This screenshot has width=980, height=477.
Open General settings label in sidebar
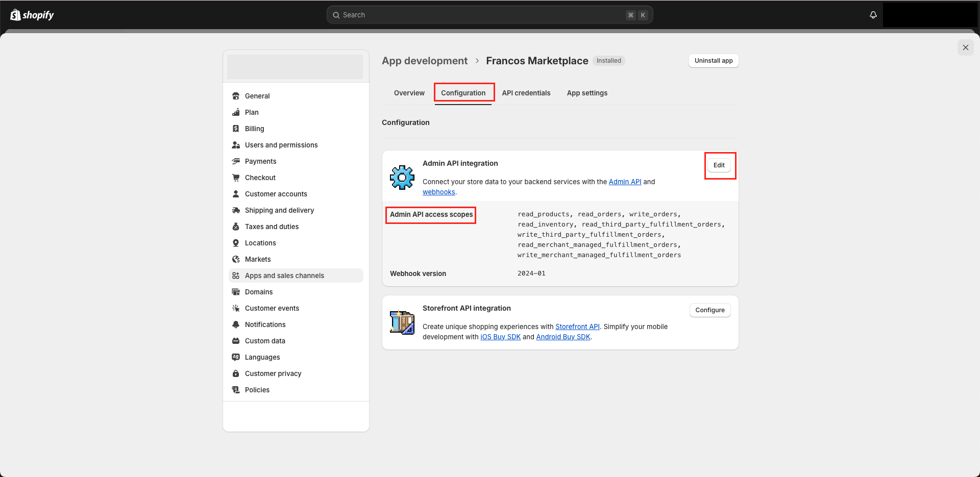(x=257, y=96)
